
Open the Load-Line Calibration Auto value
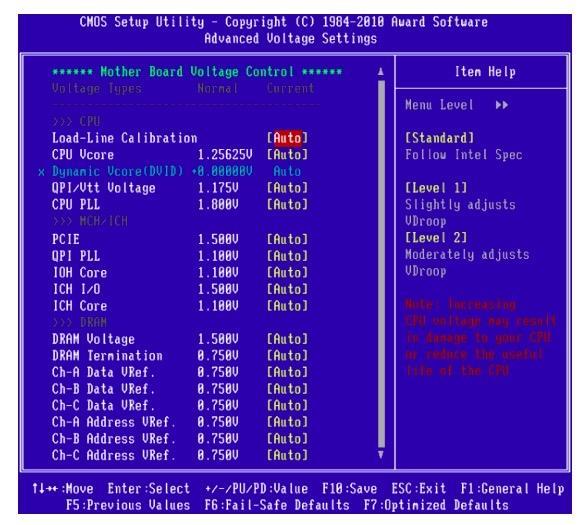[x=287, y=138]
